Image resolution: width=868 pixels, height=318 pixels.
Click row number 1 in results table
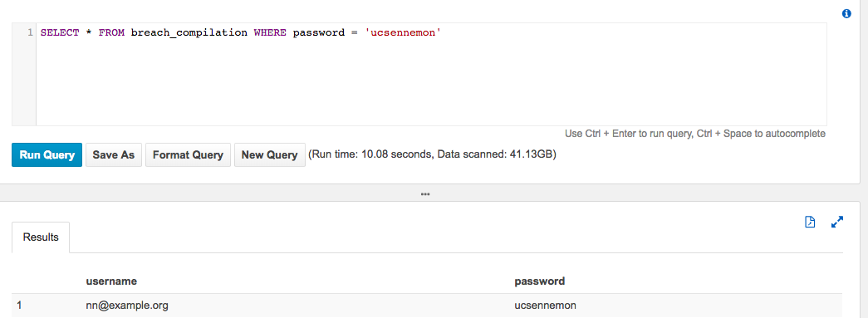(x=19, y=306)
